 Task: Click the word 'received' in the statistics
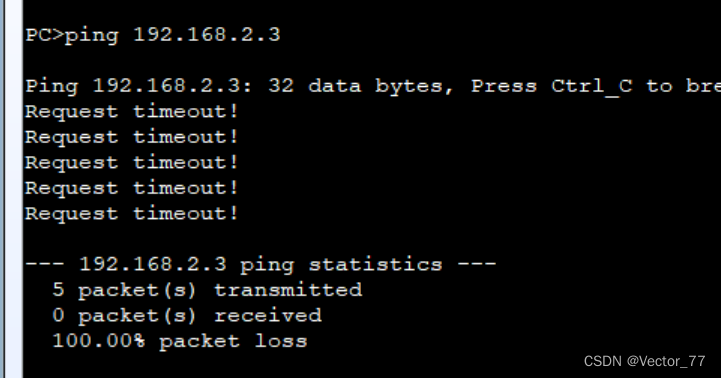[x=268, y=315]
